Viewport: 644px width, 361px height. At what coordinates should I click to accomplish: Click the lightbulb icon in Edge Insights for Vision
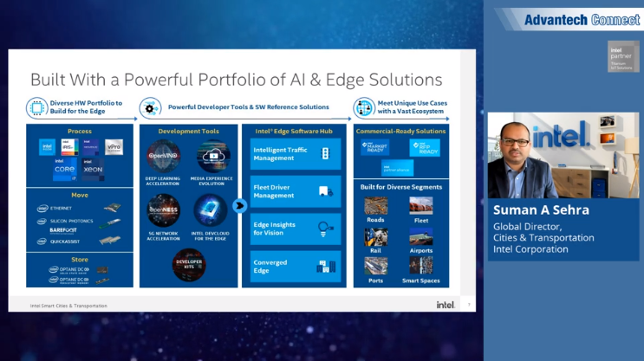[x=325, y=229]
